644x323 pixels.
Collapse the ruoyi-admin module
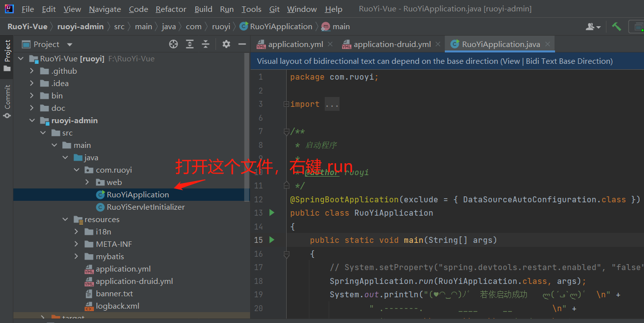point(32,120)
